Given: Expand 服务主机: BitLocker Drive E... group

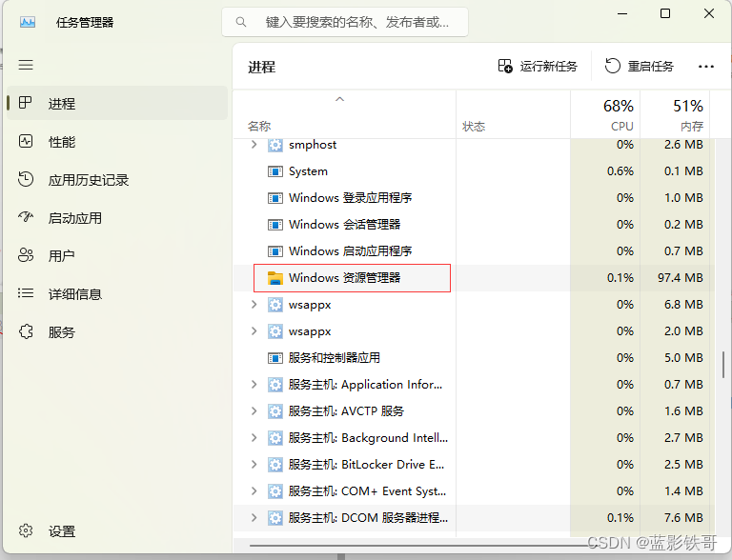Looking at the screenshot, I should coord(254,465).
